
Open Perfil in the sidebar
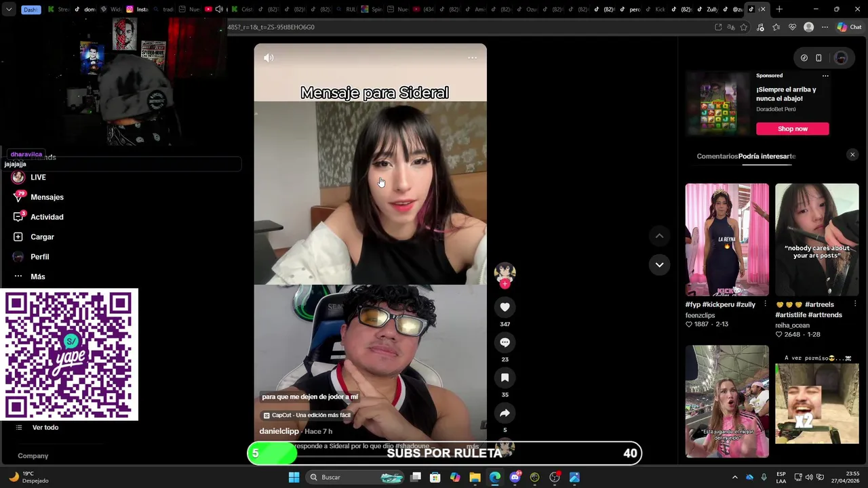(x=39, y=257)
